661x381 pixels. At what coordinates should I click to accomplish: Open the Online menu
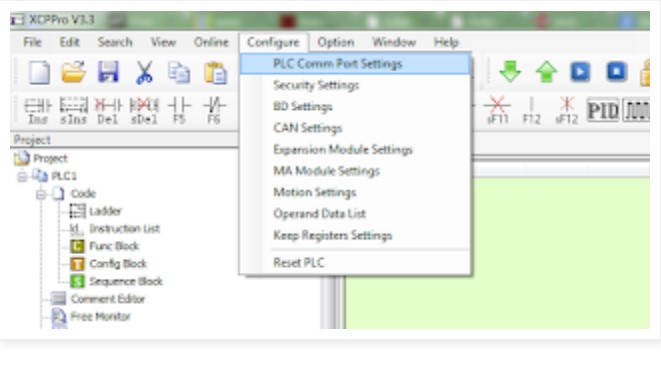[211, 42]
